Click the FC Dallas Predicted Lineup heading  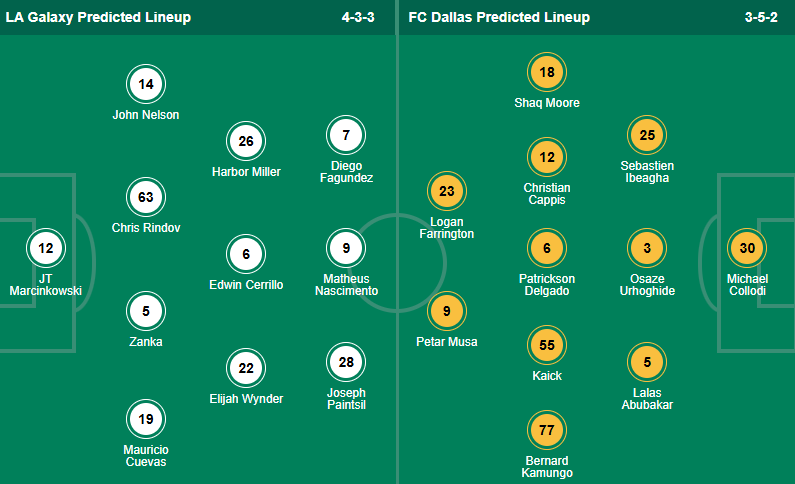[x=499, y=17]
